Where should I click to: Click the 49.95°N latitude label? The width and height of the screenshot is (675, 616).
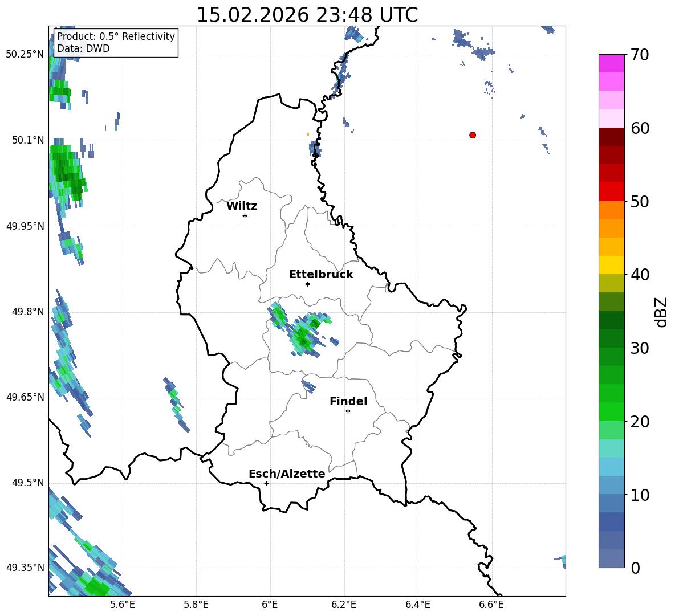click(25, 226)
